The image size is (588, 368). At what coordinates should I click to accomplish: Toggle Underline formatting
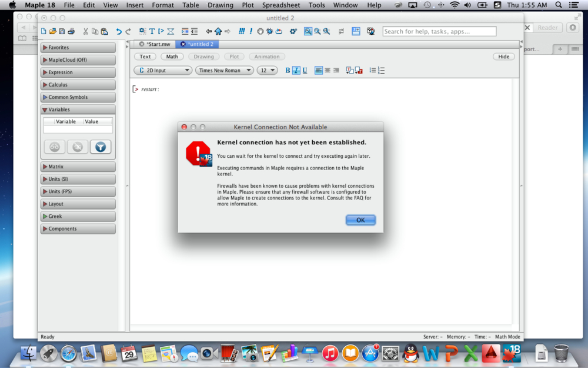click(x=305, y=71)
